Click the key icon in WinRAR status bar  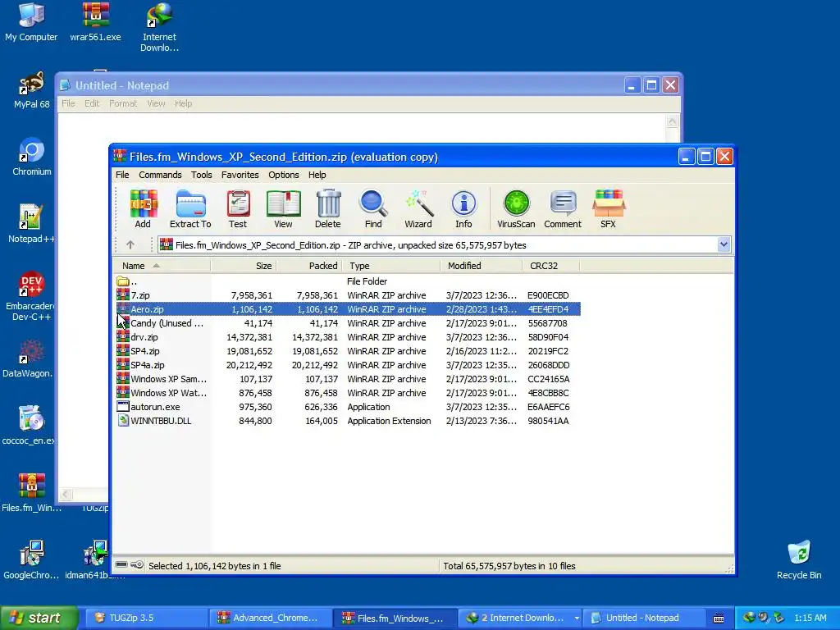click(137, 564)
